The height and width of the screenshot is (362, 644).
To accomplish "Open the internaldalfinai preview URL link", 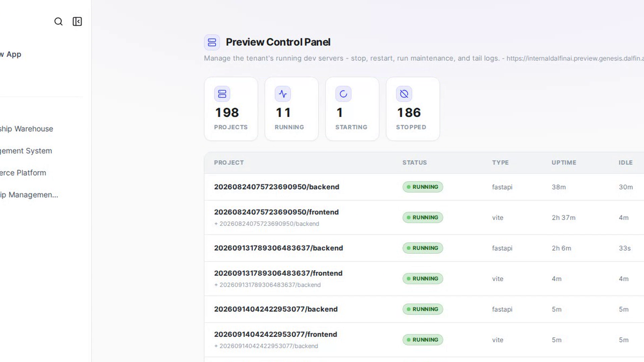I will [575, 58].
